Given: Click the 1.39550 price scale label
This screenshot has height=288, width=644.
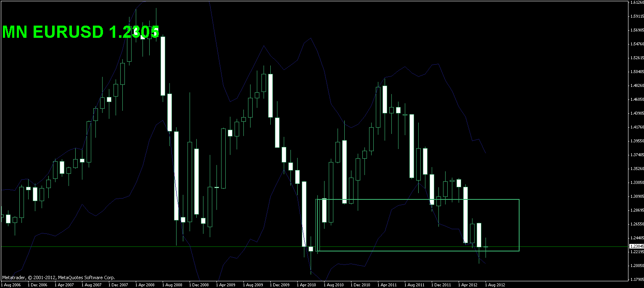Looking at the screenshot, I should click(636, 141).
